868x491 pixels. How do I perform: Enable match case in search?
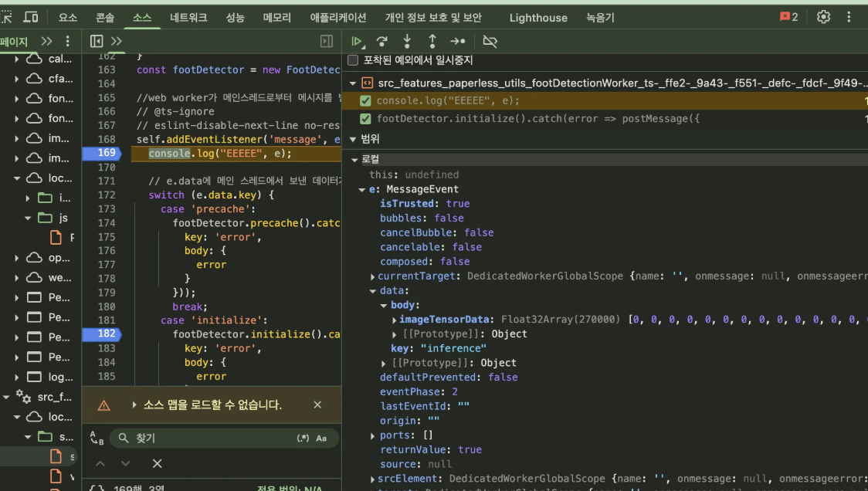[x=321, y=438]
